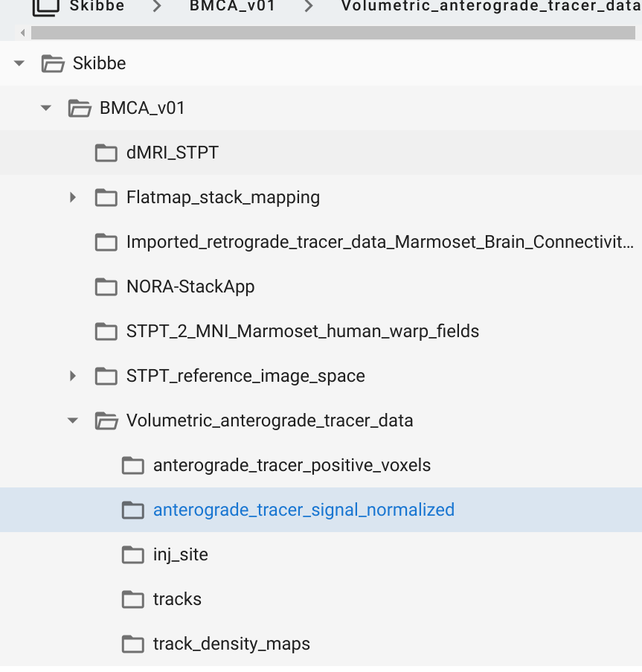Collapse the Skibbe root folder
642x672 pixels.
point(19,63)
